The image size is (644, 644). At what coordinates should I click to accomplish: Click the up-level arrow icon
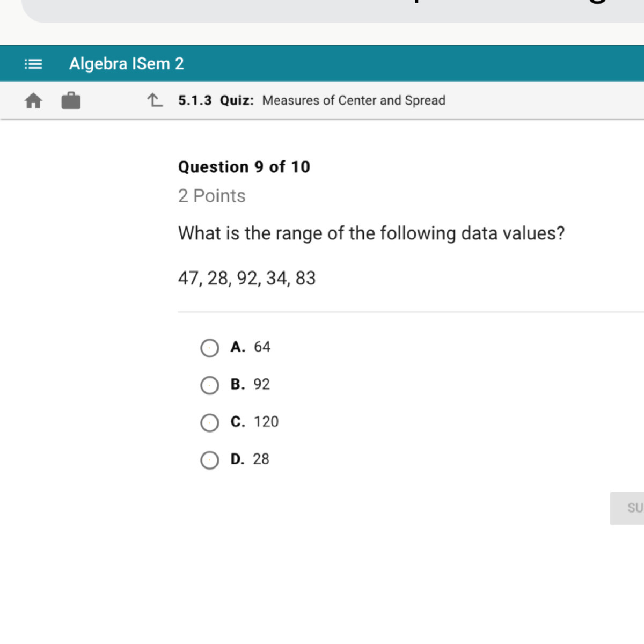pyautogui.click(x=155, y=100)
